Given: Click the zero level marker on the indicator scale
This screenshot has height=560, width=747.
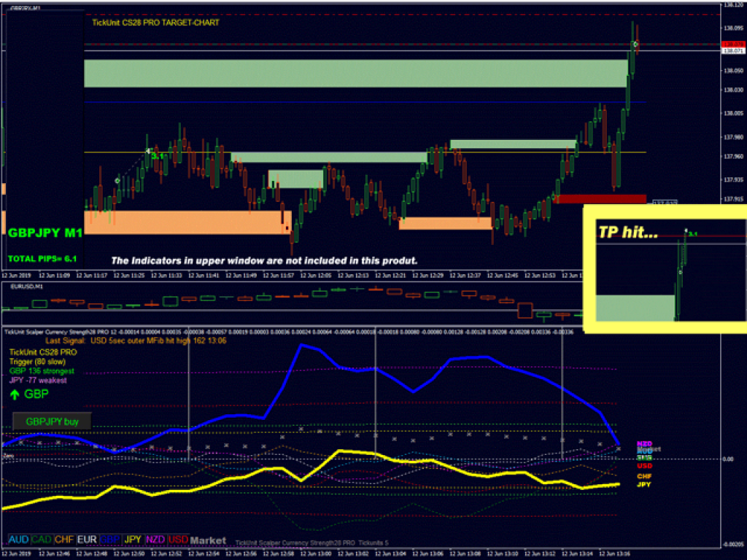Looking at the screenshot, I should click(x=727, y=459).
